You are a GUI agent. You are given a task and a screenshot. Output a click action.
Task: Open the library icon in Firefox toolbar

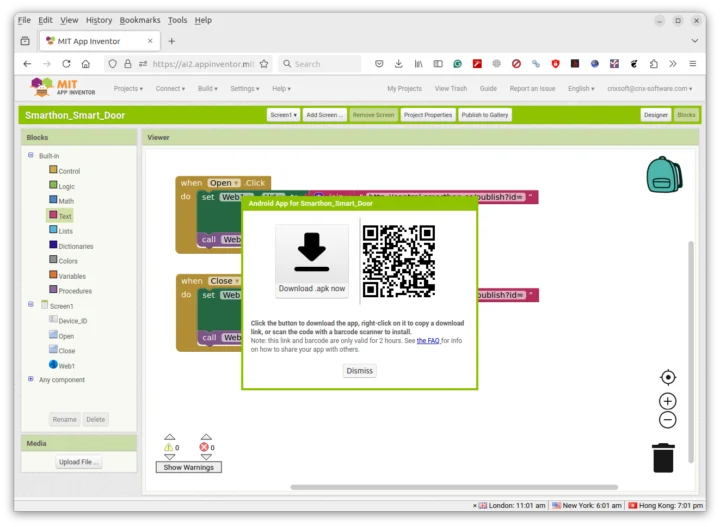(x=418, y=64)
